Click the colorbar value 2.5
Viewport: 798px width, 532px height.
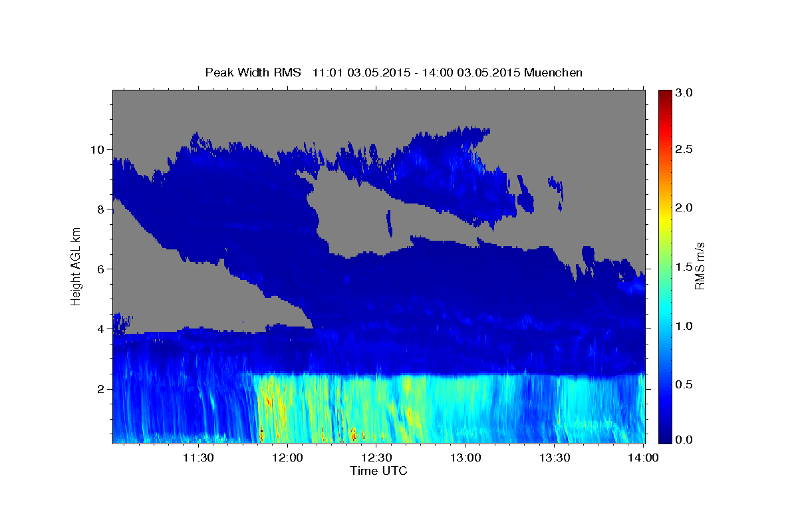(684, 149)
